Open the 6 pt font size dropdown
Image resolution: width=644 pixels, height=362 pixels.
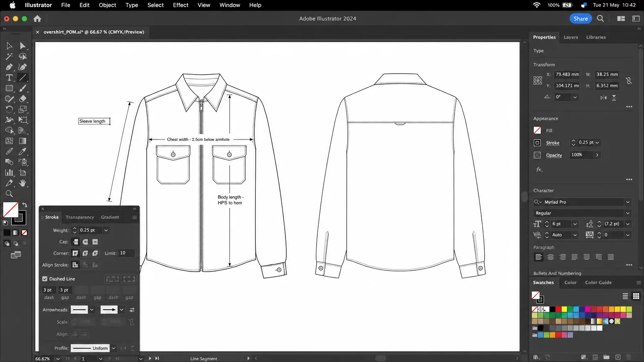pos(575,224)
